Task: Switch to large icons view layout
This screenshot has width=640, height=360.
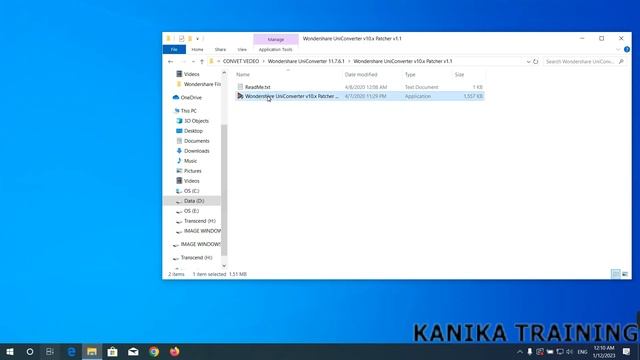Action: click(x=625, y=274)
